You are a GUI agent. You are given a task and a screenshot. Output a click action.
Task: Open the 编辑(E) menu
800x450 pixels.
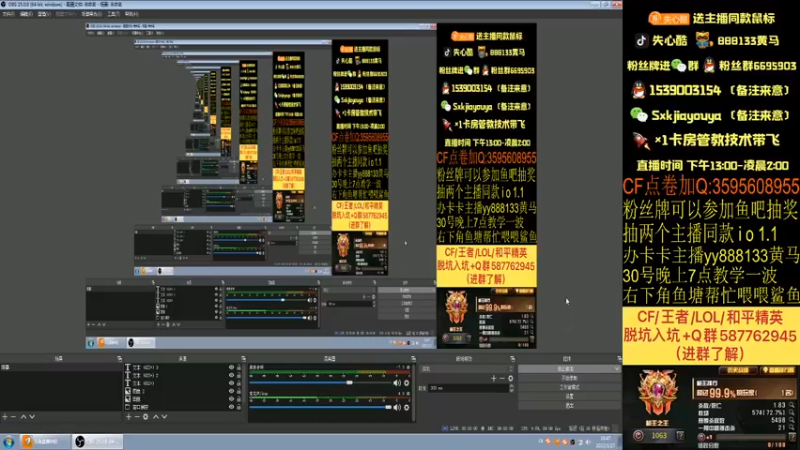[x=26, y=14]
